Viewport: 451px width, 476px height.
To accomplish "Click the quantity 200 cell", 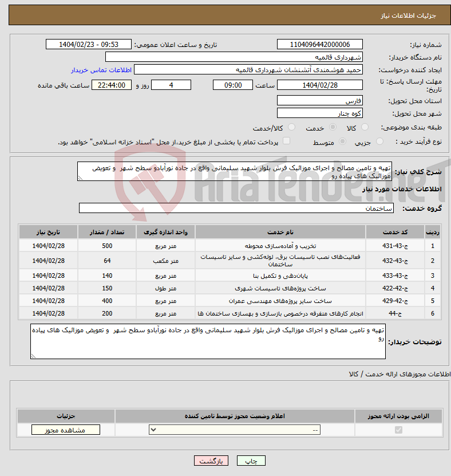I will [x=107, y=313].
